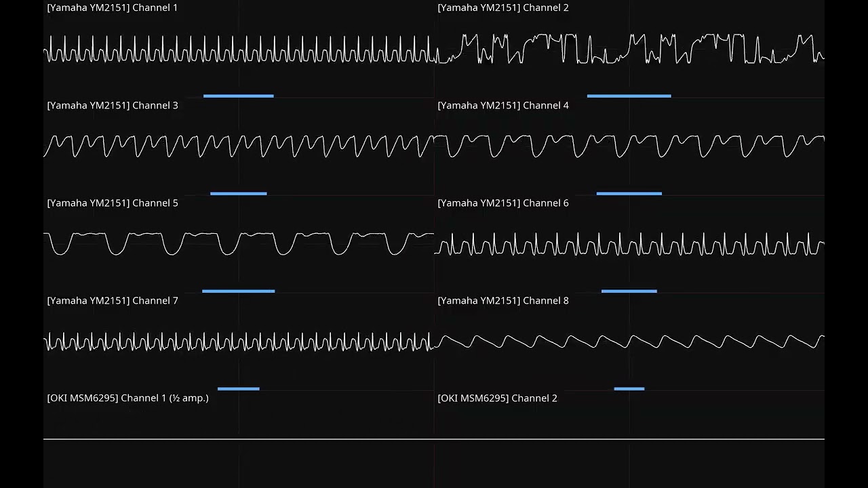Click the Yamaha Channel 6 waveform display
The width and height of the screenshot is (868, 488).
(629, 243)
